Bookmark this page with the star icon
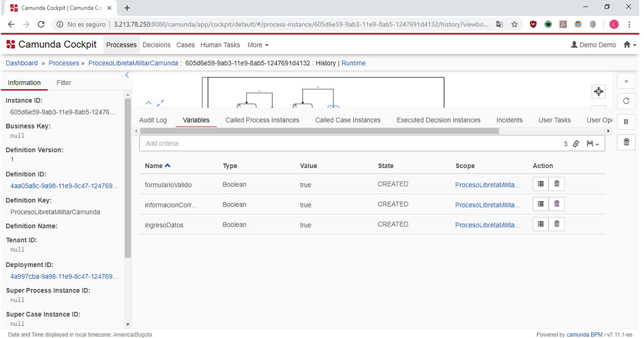This screenshot has width=644, height=338. (514, 24)
